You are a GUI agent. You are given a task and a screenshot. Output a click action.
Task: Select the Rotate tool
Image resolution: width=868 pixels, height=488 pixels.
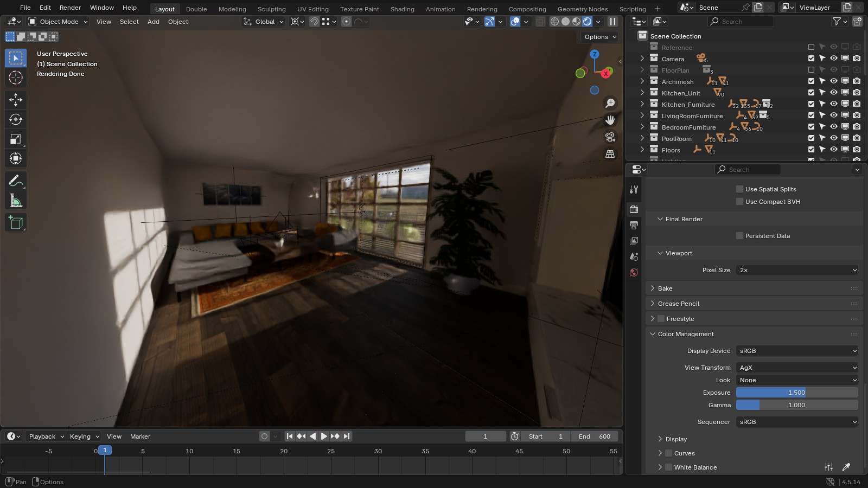(x=16, y=119)
